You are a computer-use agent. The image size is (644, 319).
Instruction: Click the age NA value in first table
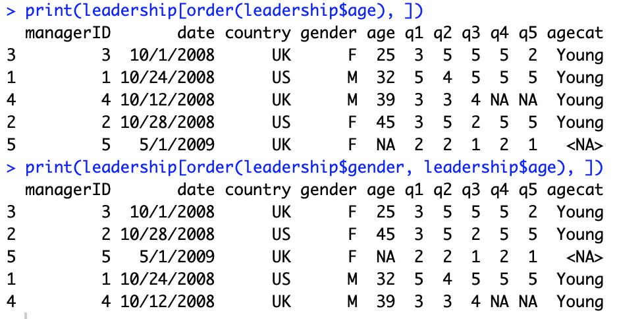pos(385,145)
